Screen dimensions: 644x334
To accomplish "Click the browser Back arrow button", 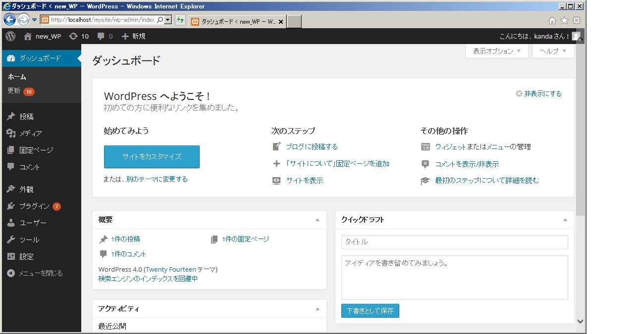I will tap(9, 20).
